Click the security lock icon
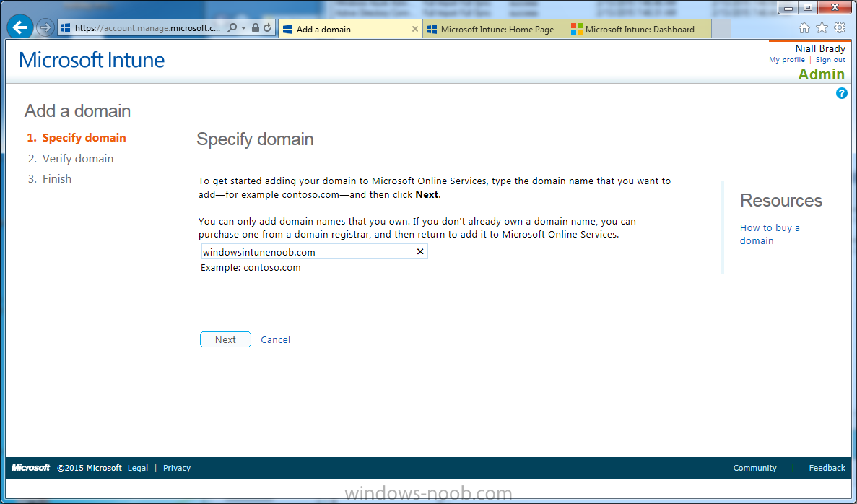 [256, 27]
